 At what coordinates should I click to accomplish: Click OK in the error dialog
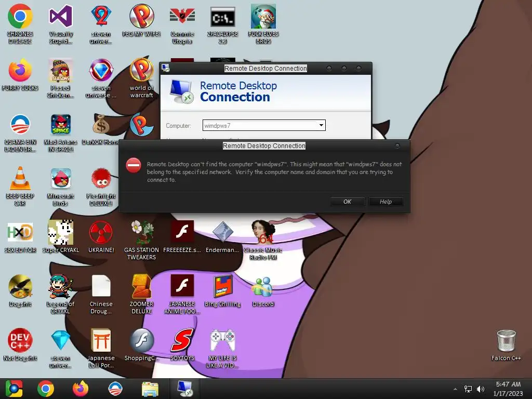pyautogui.click(x=347, y=202)
